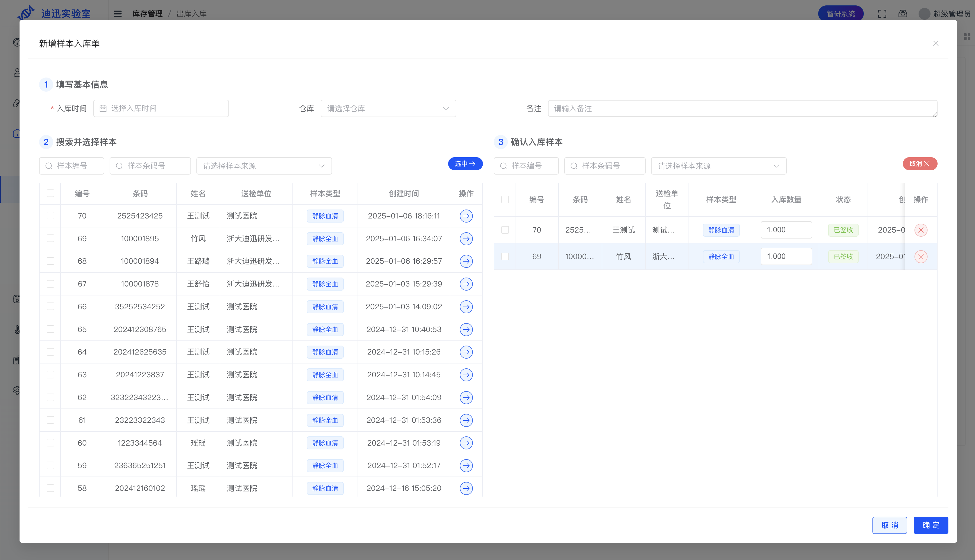Open the inbox icon in header
Screen dimensions: 975x560
(x=903, y=14)
